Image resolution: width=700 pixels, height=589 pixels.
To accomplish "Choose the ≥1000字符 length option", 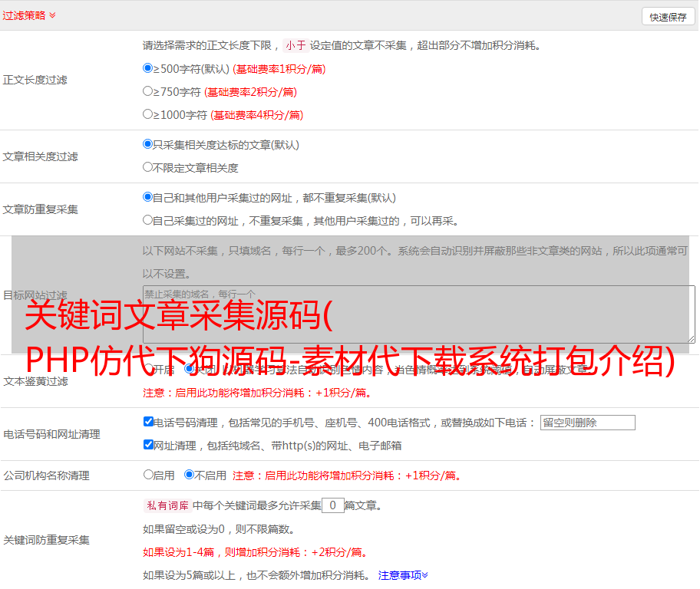I will [148, 114].
